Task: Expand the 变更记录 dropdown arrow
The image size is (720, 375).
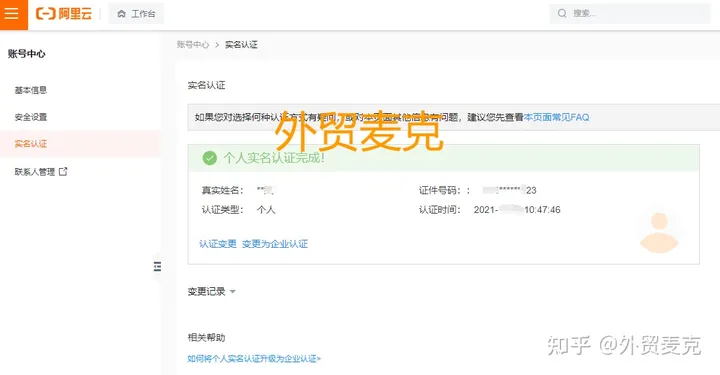Action: (232, 292)
